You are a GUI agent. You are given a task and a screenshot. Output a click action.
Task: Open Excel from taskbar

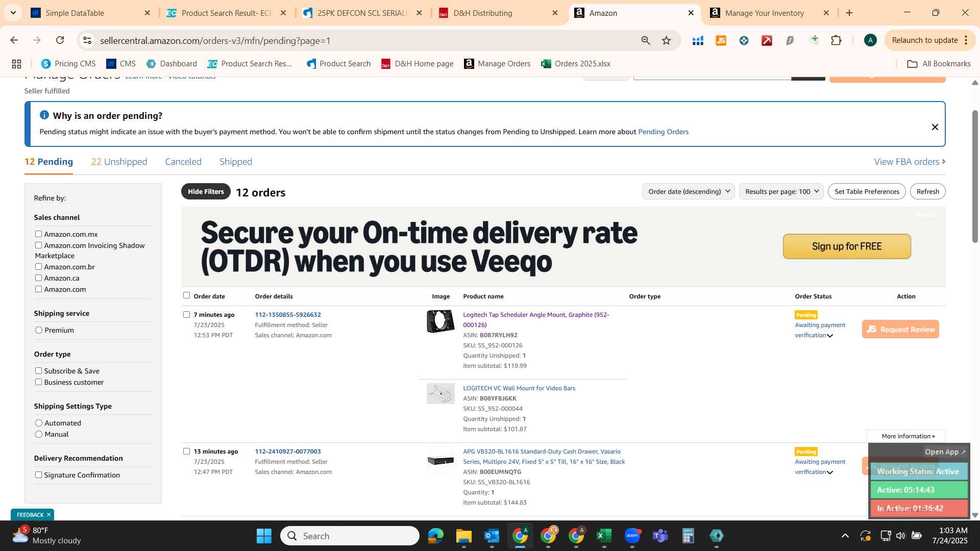click(x=604, y=536)
